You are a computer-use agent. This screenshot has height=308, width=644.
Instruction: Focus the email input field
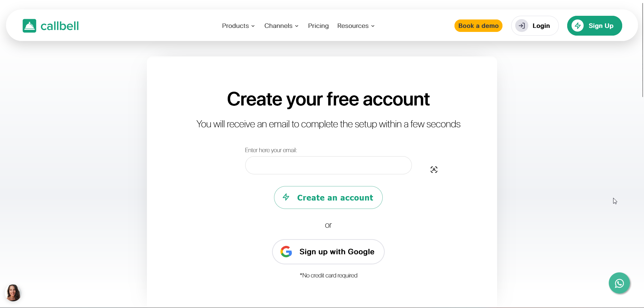328,165
